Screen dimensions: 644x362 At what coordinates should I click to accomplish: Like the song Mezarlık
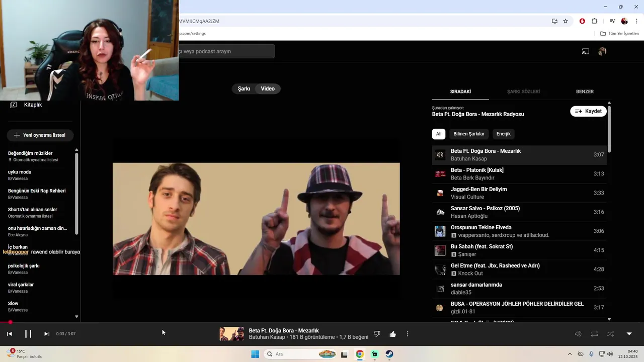point(392,334)
